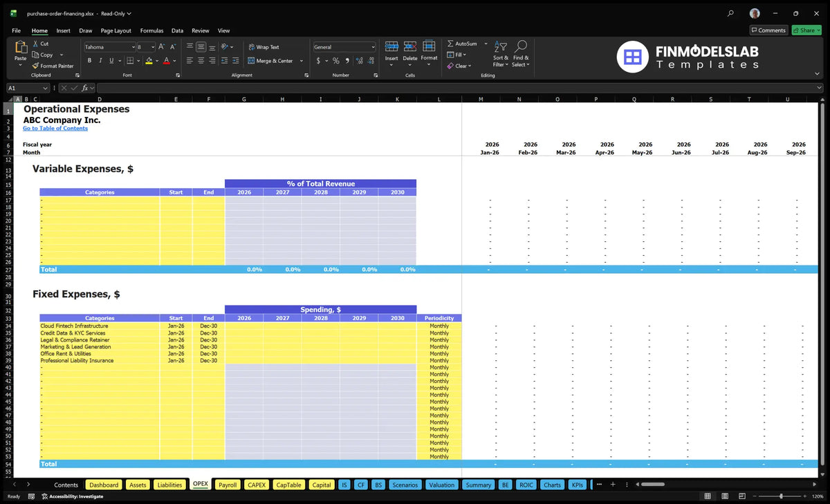
Task: Click the Share button
Action: [x=806, y=30]
